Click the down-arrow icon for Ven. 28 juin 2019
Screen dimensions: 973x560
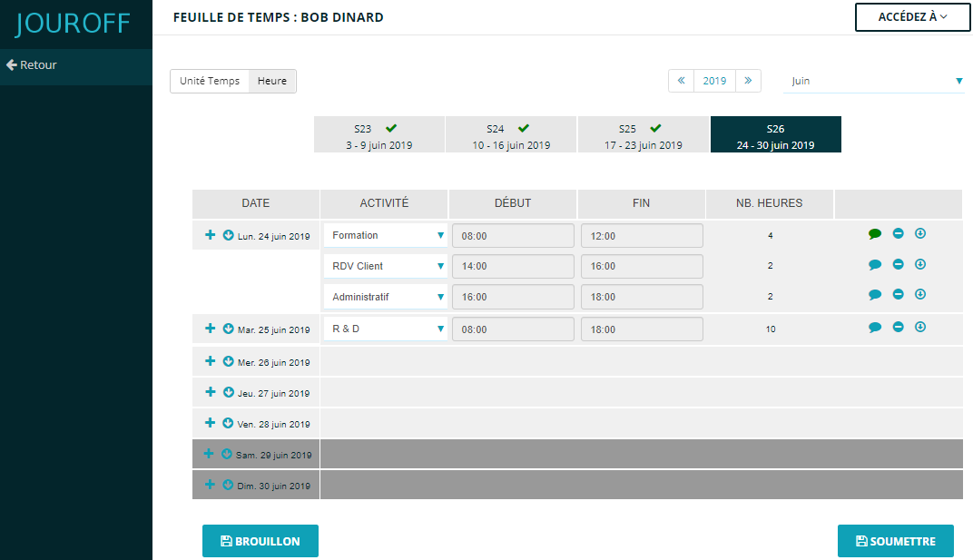pos(229,423)
